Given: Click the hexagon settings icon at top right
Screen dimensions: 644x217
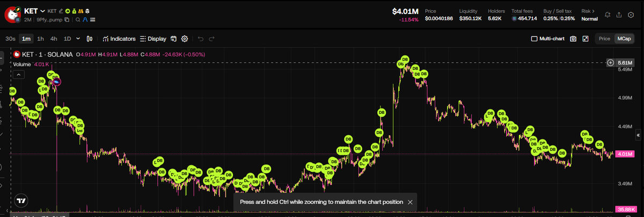Looking at the screenshot, I should coord(631,15).
